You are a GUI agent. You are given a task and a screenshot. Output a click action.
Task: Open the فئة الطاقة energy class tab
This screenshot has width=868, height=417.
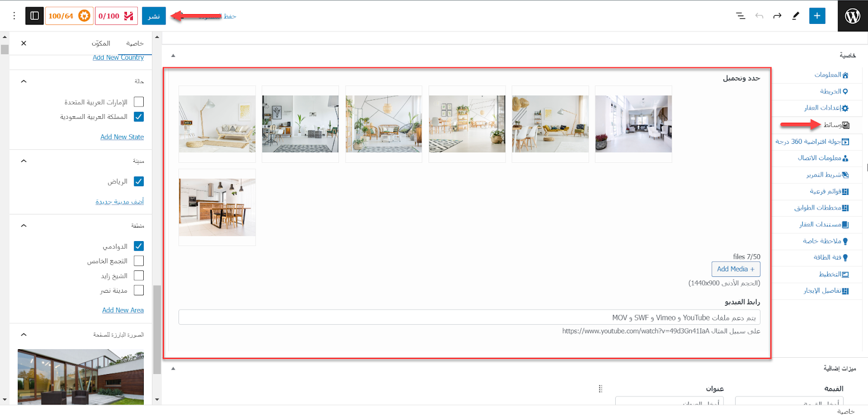(x=831, y=257)
